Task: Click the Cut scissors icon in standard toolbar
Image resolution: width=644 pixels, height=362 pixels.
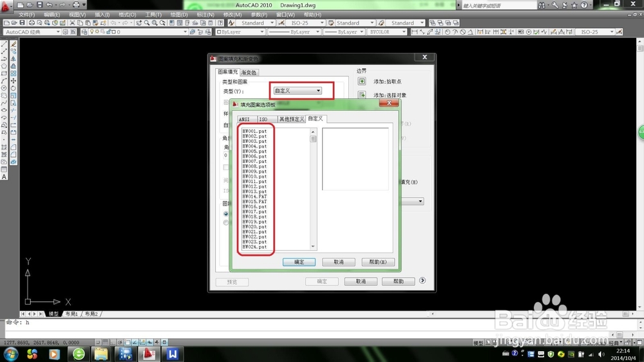Action: pyautogui.click(x=72, y=23)
